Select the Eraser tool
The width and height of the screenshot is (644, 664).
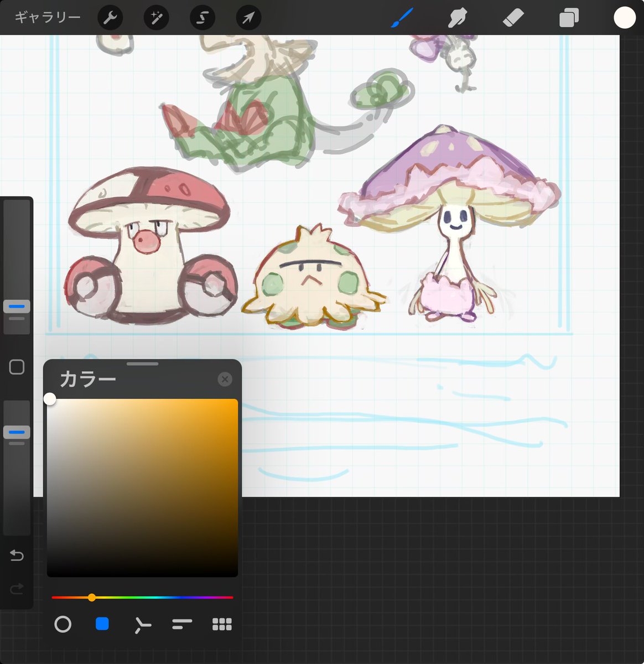[x=513, y=18]
